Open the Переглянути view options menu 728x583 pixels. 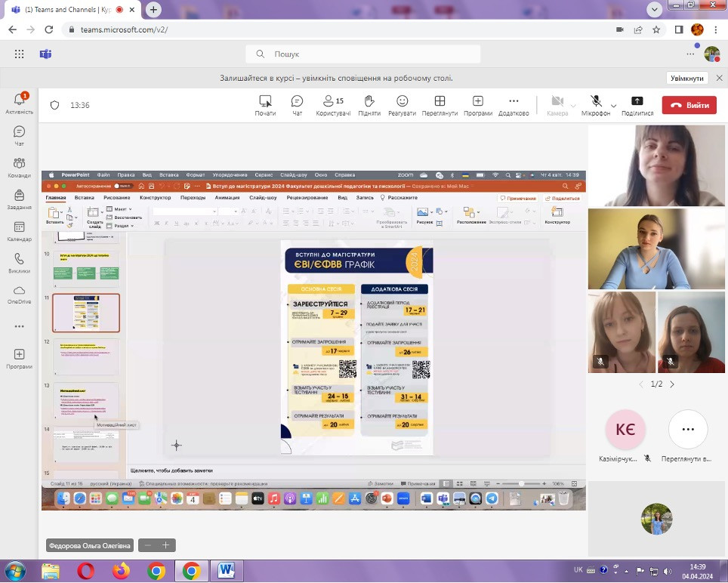click(440, 105)
